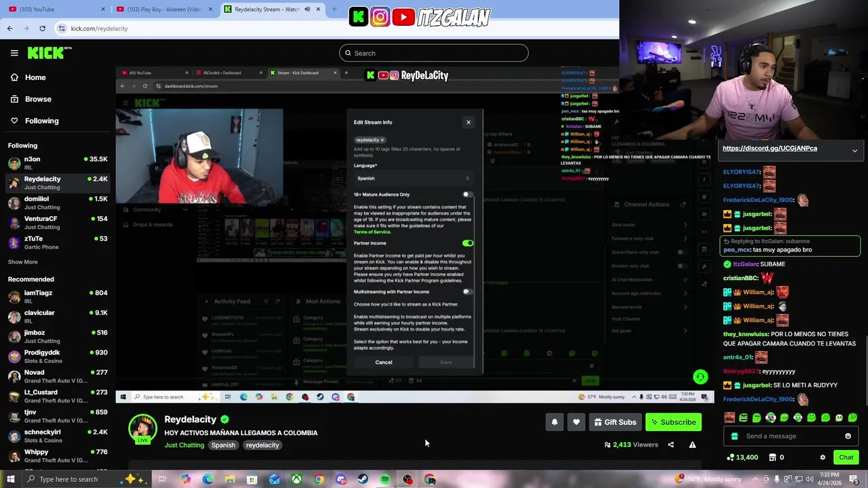Expand Show more under Following
The width and height of the screenshot is (868, 488).
pos(22,262)
